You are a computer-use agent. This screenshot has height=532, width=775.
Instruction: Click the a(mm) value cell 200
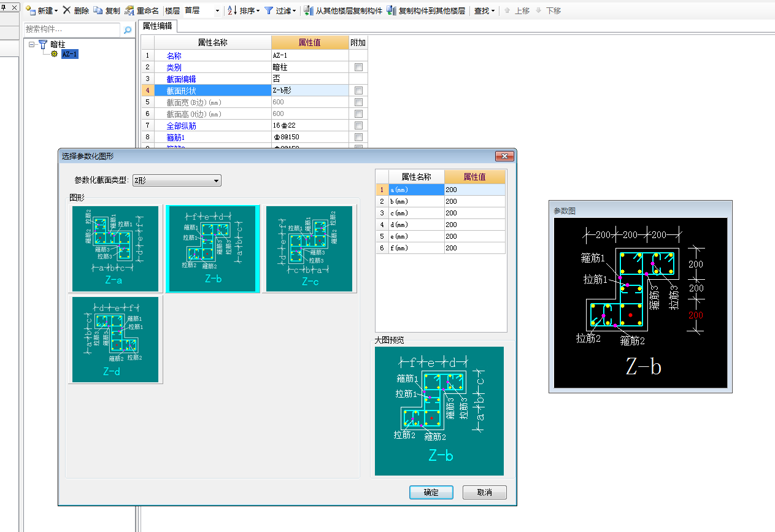[475, 190]
